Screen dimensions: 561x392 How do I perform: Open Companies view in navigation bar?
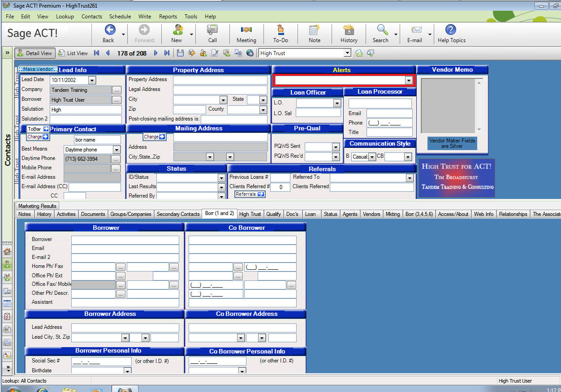point(7,290)
